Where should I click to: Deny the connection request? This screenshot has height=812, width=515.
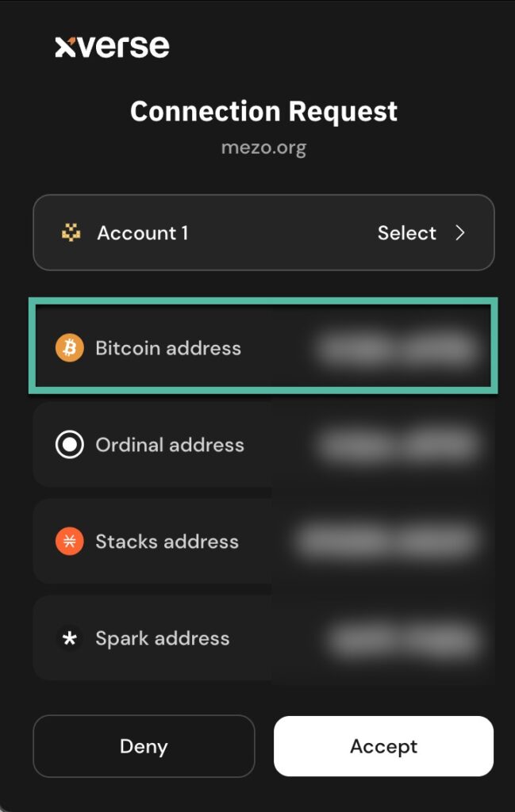coord(144,746)
